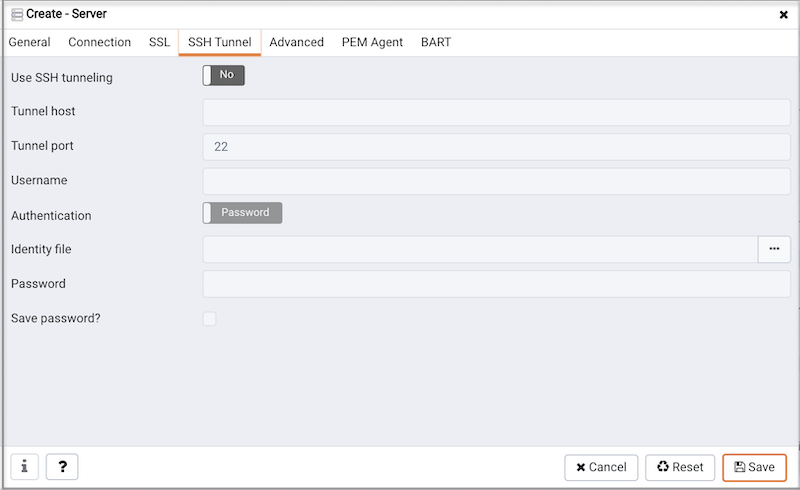Check the Save password checkbox
Viewport: 800px width, 490px height.
point(210,318)
